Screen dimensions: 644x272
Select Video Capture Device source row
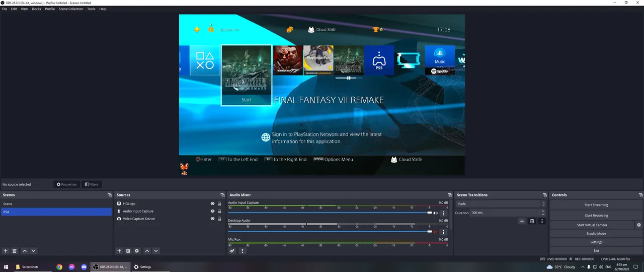(x=169, y=219)
